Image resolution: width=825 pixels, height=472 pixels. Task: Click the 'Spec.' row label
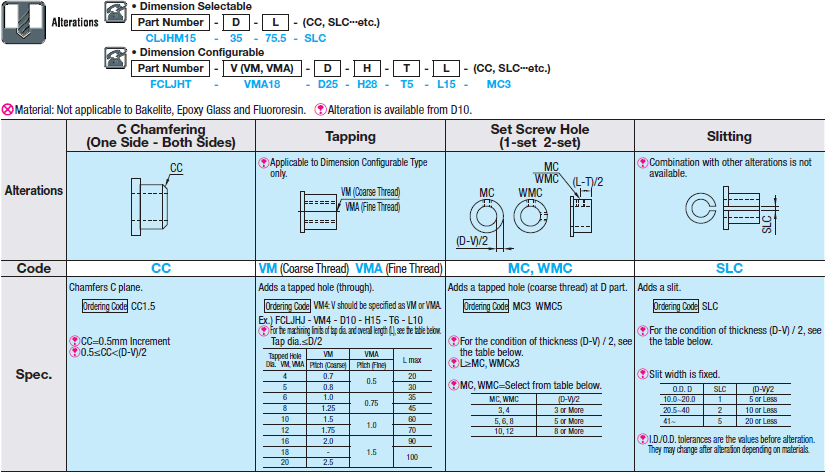pyautogui.click(x=34, y=374)
